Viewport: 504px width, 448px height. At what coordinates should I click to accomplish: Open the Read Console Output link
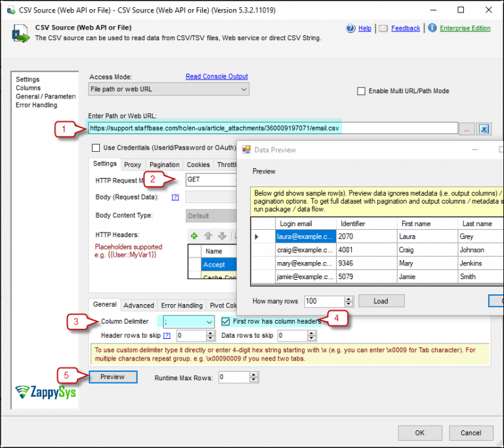(x=217, y=77)
